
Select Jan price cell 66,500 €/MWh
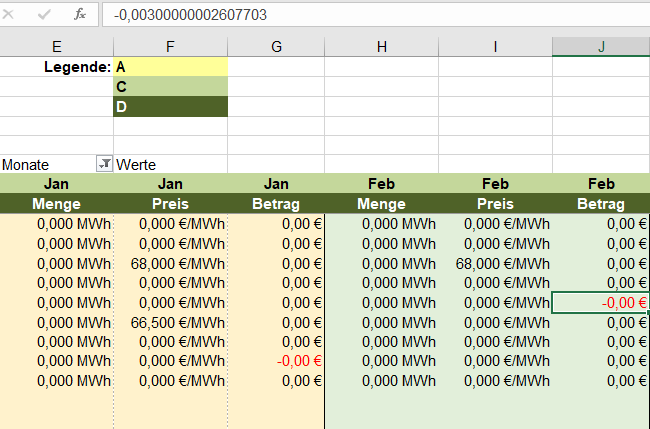(x=170, y=322)
